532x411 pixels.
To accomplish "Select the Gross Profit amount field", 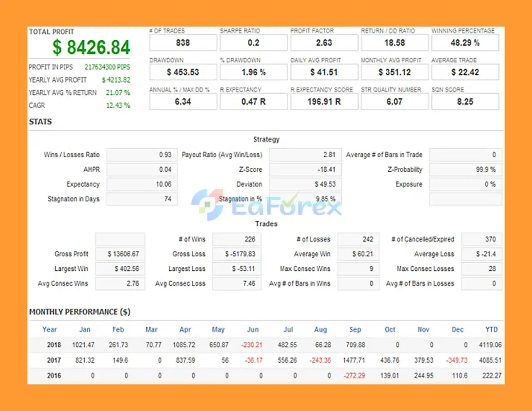I will pyautogui.click(x=120, y=254).
